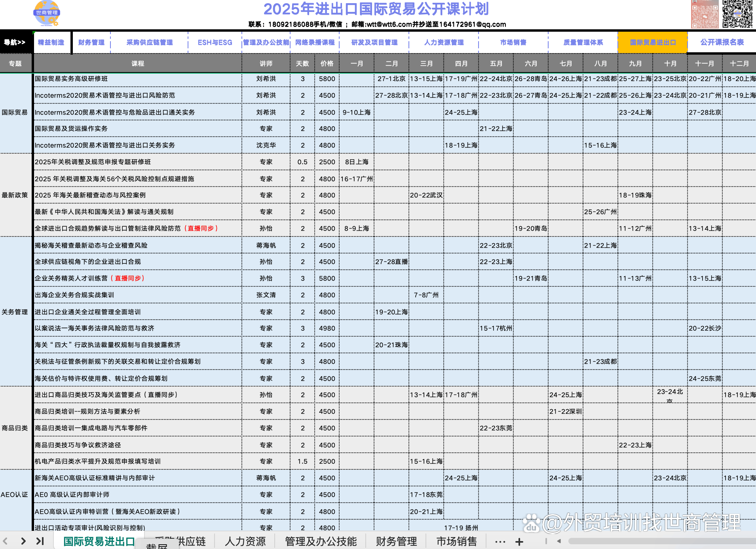This screenshot has width=756, height=549.
Task: Go to the previous sheet tab arrow
Action: [x=6, y=541]
